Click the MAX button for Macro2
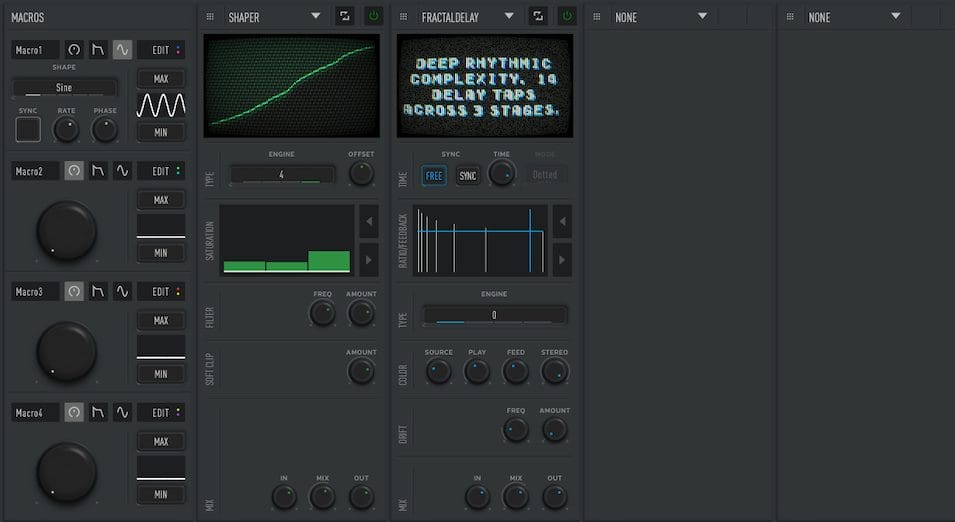955x522 pixels. [x=161, y=200]
